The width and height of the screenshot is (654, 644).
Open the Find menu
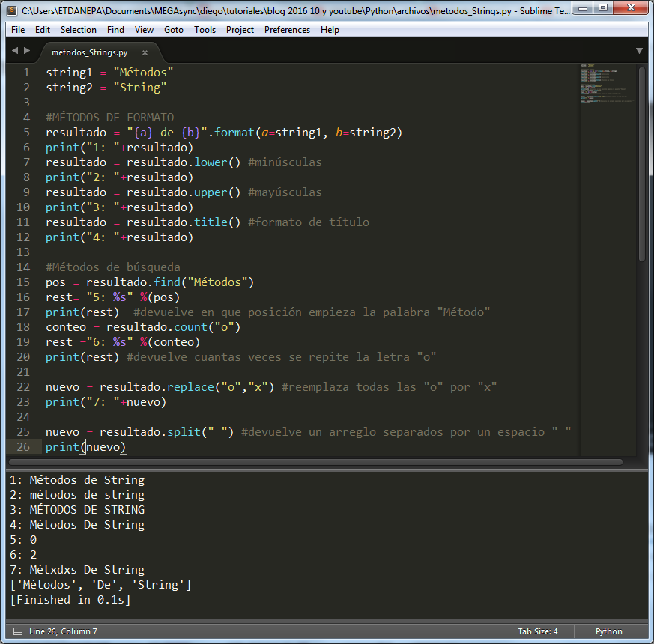115,30
